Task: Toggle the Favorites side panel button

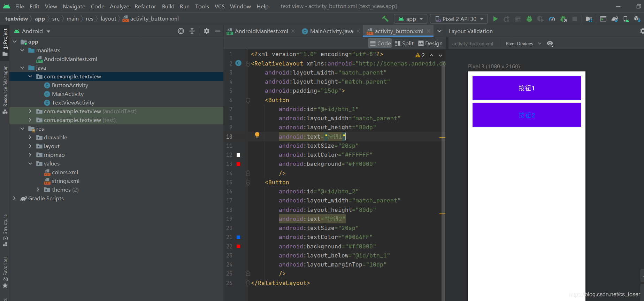Action: [x=5, y=272]
